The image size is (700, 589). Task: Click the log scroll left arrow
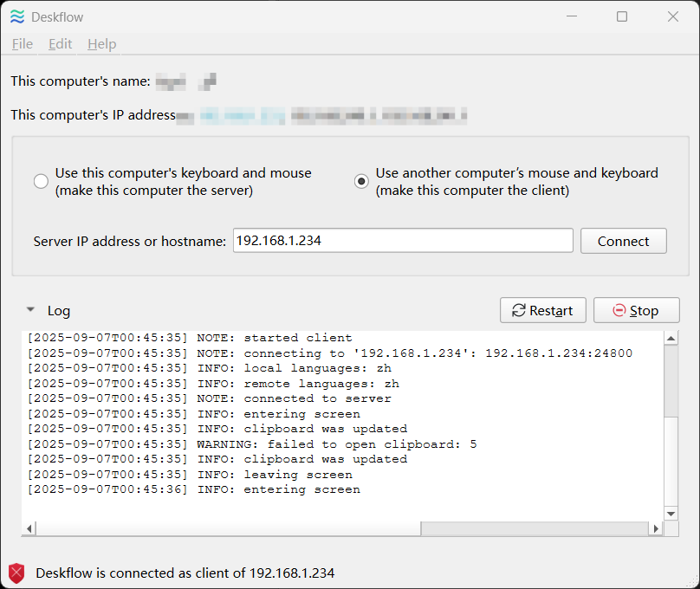click(29, 528)
